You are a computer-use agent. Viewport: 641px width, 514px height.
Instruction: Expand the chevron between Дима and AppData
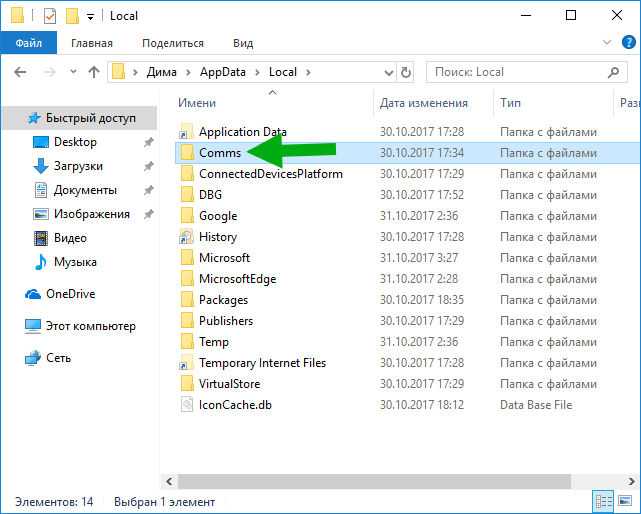tap(188, 73)
